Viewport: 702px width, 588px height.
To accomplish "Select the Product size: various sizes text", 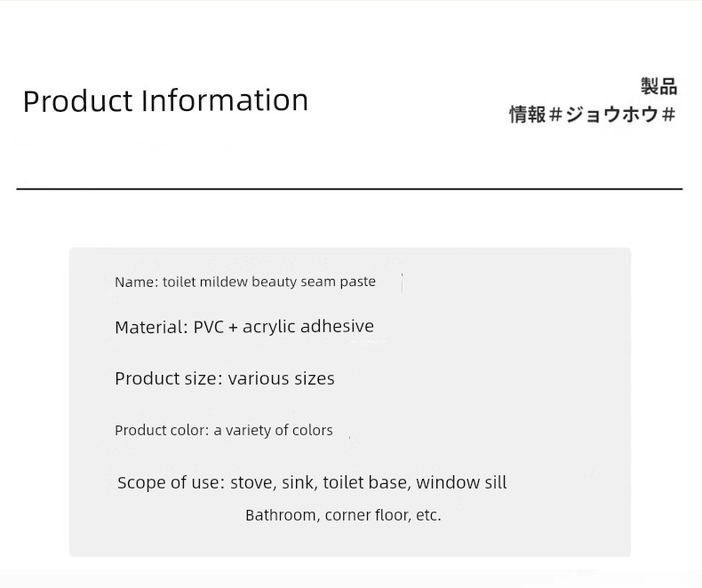I will (224, 378).
